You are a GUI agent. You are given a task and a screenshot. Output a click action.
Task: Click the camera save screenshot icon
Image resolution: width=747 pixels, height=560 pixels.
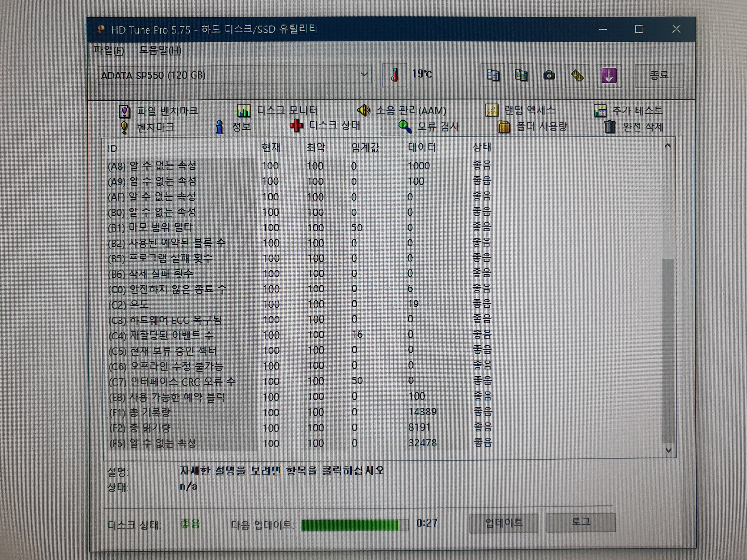[x=549, y=75]
